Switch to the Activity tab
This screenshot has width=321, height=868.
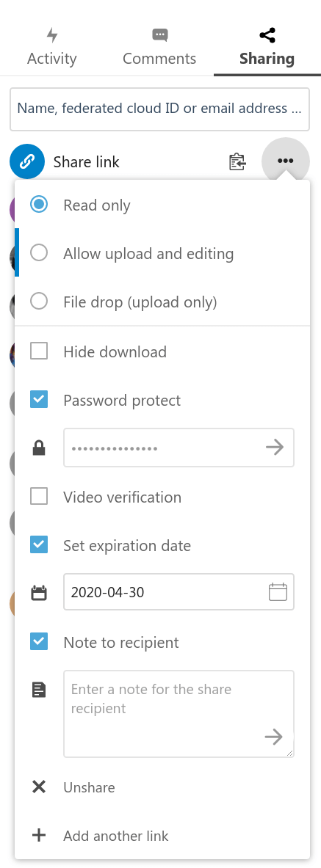point(52,48)
